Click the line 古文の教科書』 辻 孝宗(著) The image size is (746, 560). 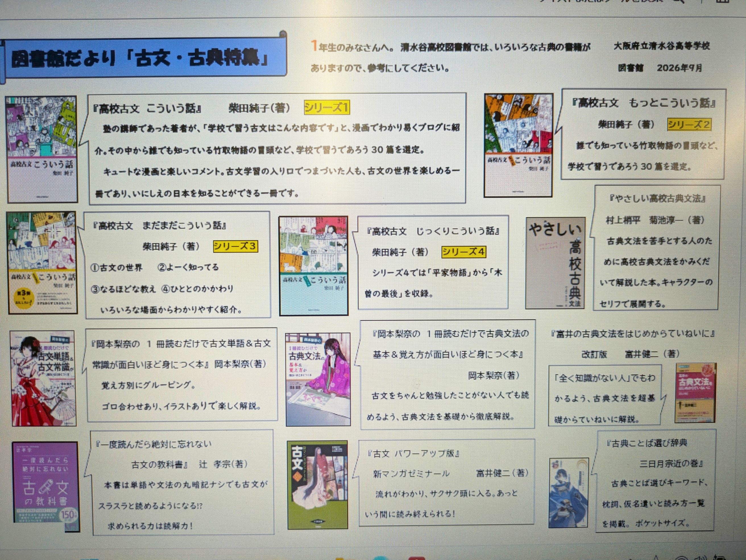click(190, 464)
